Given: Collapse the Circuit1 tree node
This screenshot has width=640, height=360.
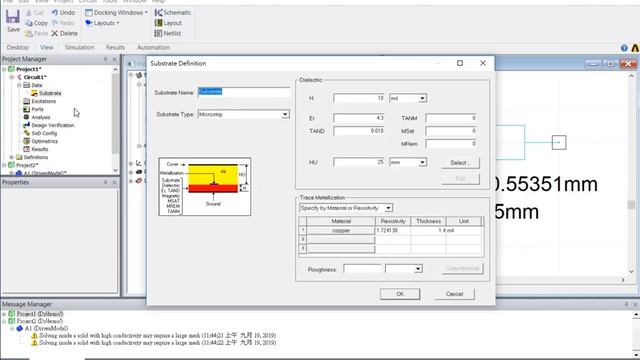Looking at the screenshot, I should pos(11,77).
